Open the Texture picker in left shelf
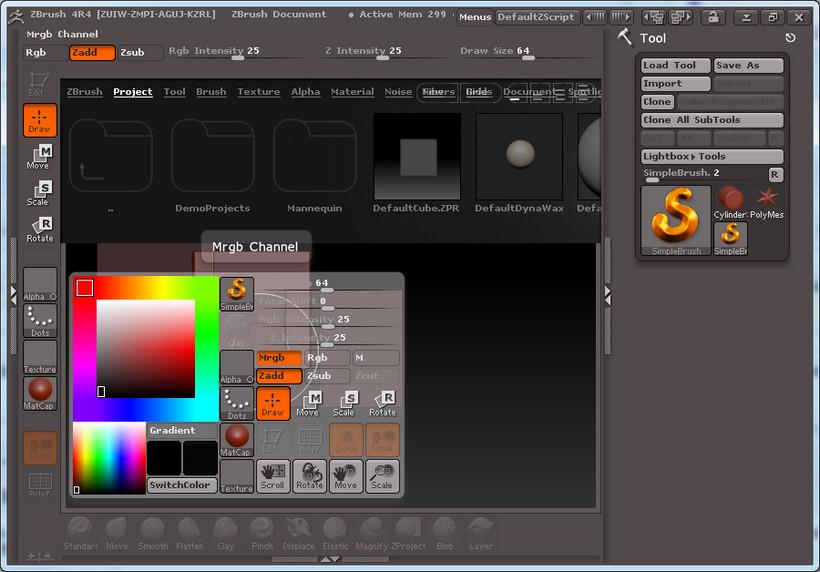Screen dimensions: 820x572 (x=40, y=358)
